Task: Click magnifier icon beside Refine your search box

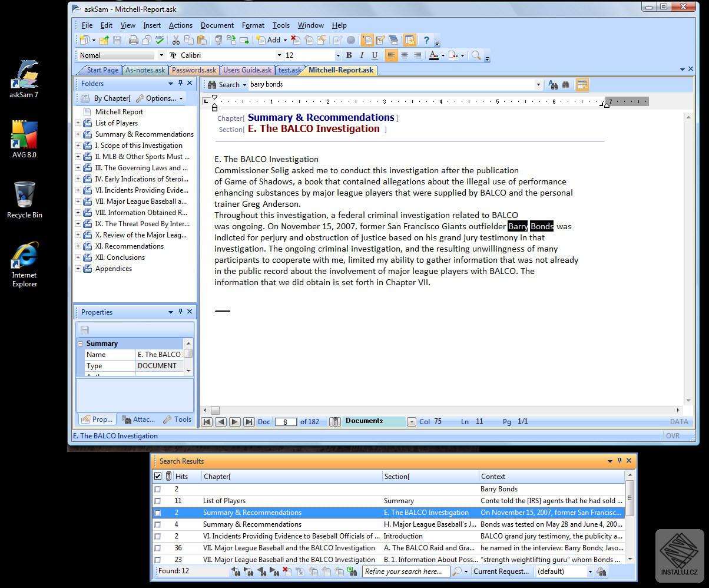Action: 457,571
